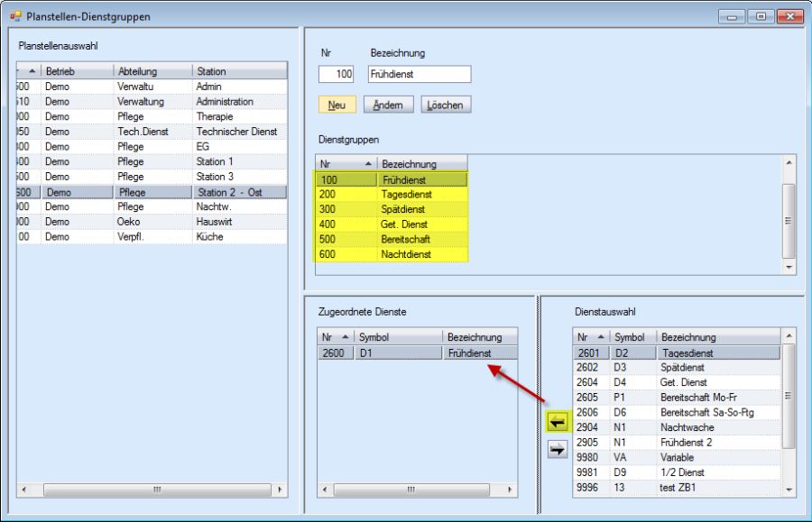812x522 pixels.
Task: Sort Dienstauswahl by Symbol column header
Action: pos(632,337)
